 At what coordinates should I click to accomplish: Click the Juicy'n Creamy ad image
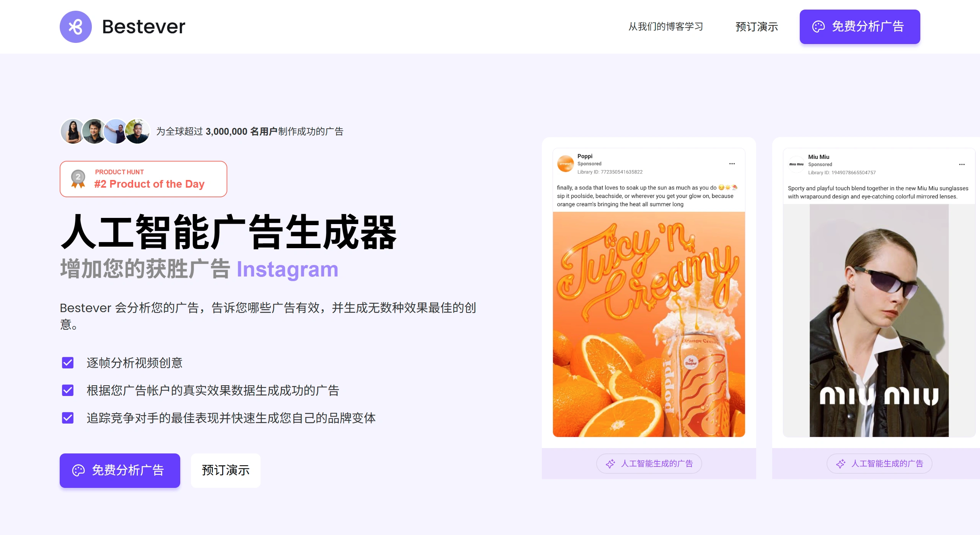coord(649,322)
